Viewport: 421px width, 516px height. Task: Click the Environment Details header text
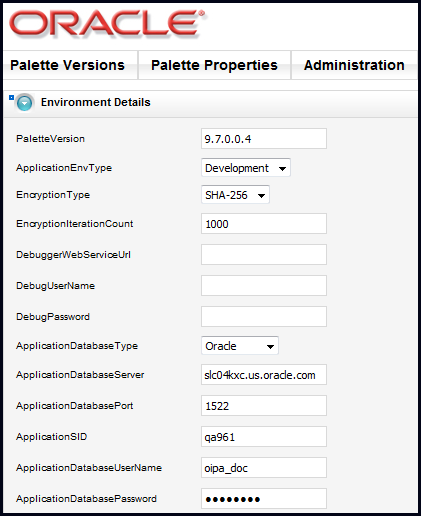click(x=96, y=102)
